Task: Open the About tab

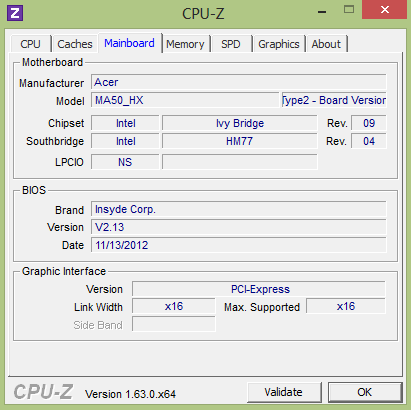Action: click(326, 44)
